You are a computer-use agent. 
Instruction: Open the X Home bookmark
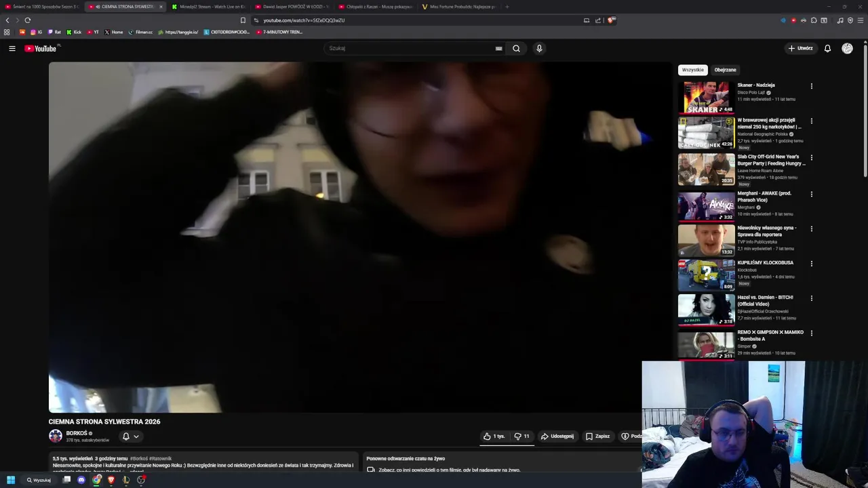pyautogui.click(x=114, y=32)
